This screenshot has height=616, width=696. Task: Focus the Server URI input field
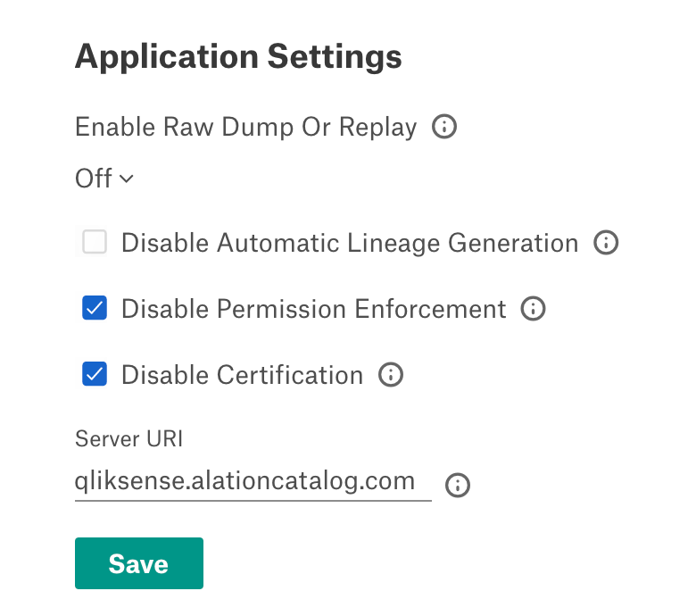click(x=253, y=481)
